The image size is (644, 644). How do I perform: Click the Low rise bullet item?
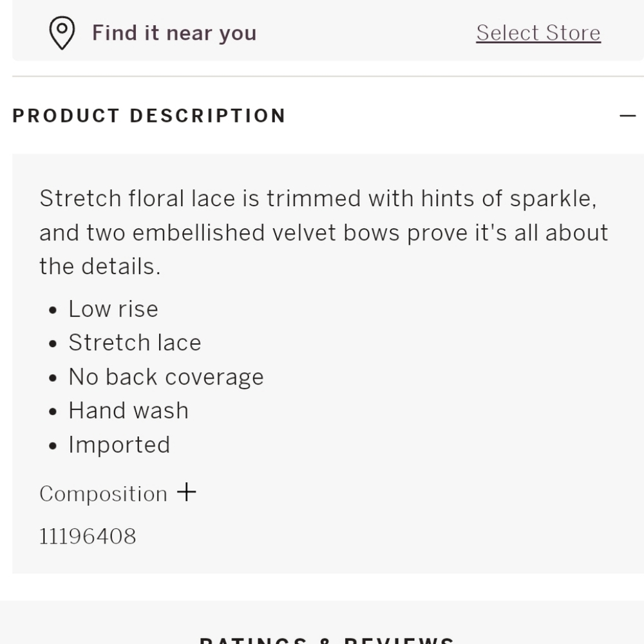coord(113,309)
